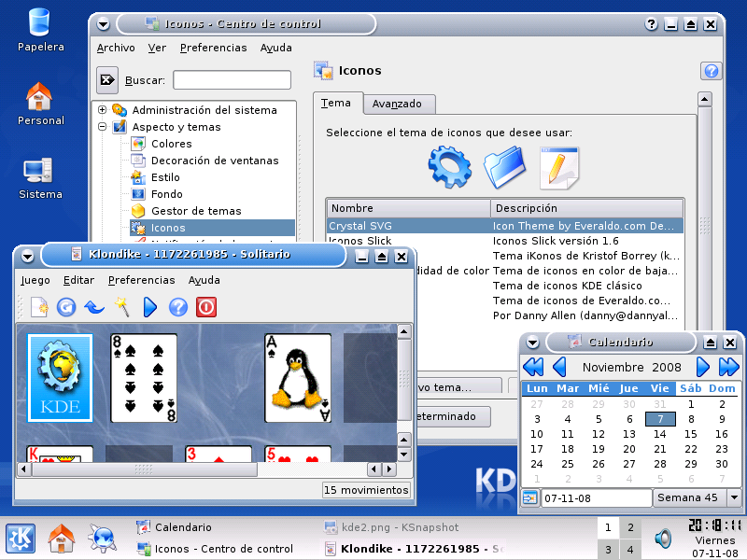This screenshot has width=747, height=560.
Task: Start a new game in Klondike toolbar
Action: pyautogui.click(x=39, y=307)
